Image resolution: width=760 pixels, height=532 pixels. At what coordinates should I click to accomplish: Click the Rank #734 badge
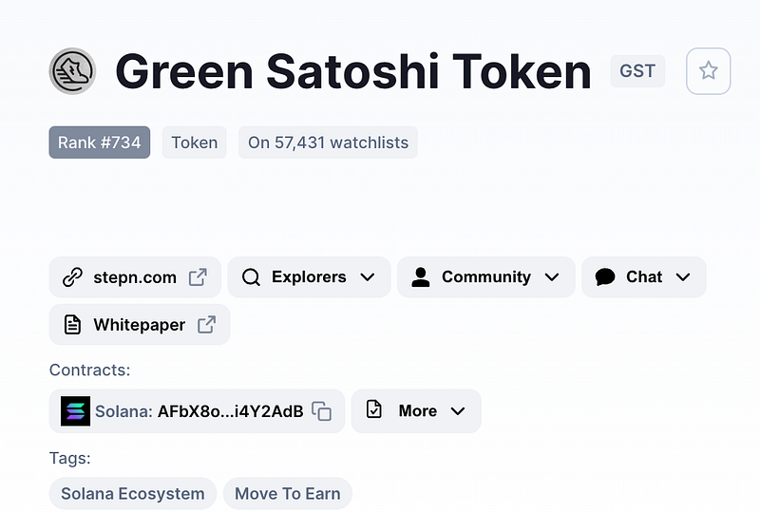click(100, 142)
